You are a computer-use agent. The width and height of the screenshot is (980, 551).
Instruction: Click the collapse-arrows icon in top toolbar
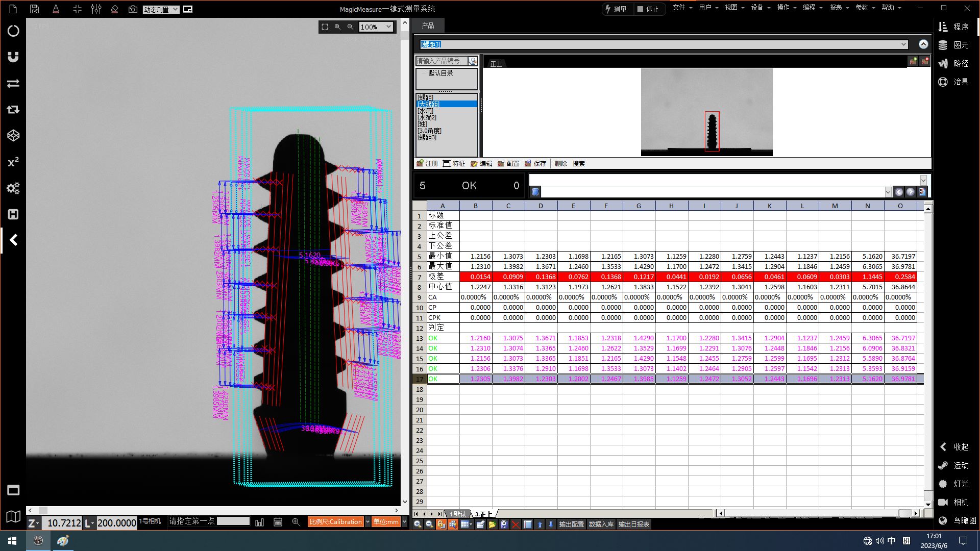[x=77, y=9]
